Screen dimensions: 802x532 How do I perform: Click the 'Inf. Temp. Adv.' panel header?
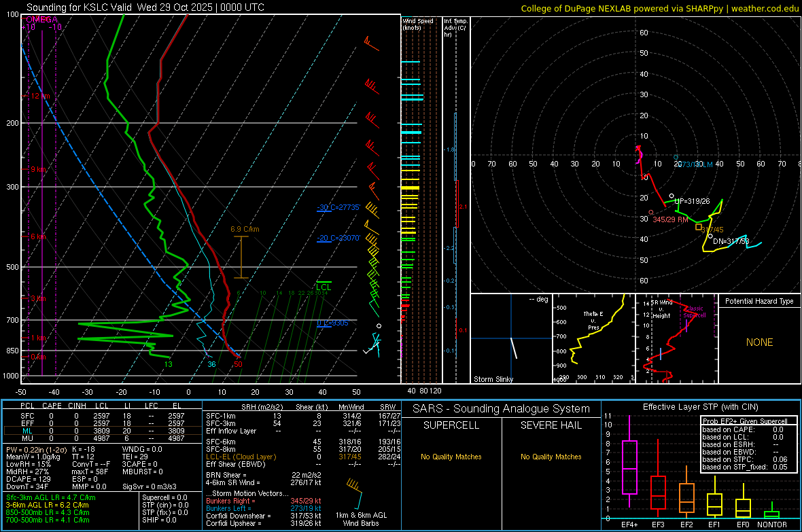[x=455, y=28]
